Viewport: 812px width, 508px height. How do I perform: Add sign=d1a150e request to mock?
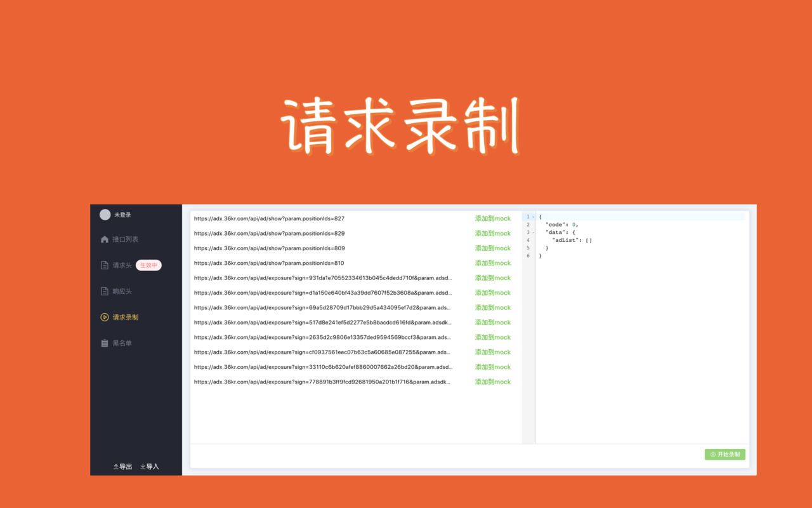point(493,293)
